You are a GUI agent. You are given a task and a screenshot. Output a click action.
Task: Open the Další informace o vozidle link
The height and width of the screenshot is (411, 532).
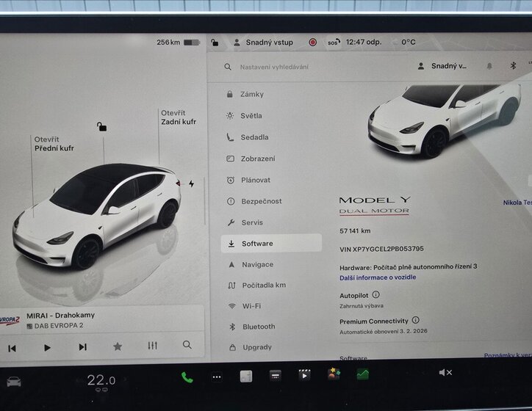coord(378,277)
